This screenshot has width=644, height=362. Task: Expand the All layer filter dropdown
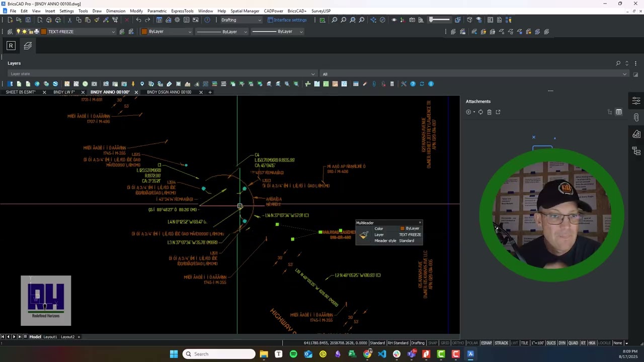click(x=474, y=74)
